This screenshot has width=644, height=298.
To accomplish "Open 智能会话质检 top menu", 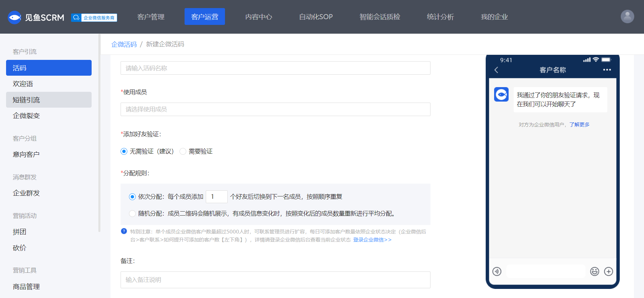I will [380, 17].
